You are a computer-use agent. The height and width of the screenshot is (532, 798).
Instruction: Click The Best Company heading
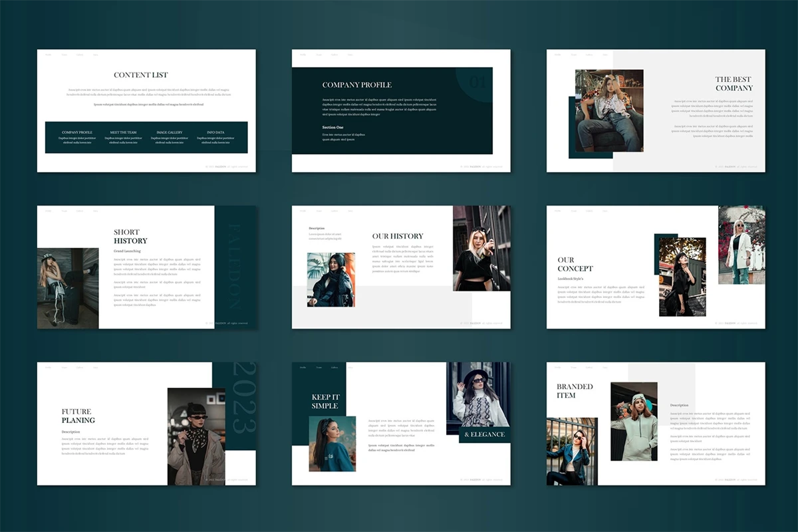click(734, 84)
